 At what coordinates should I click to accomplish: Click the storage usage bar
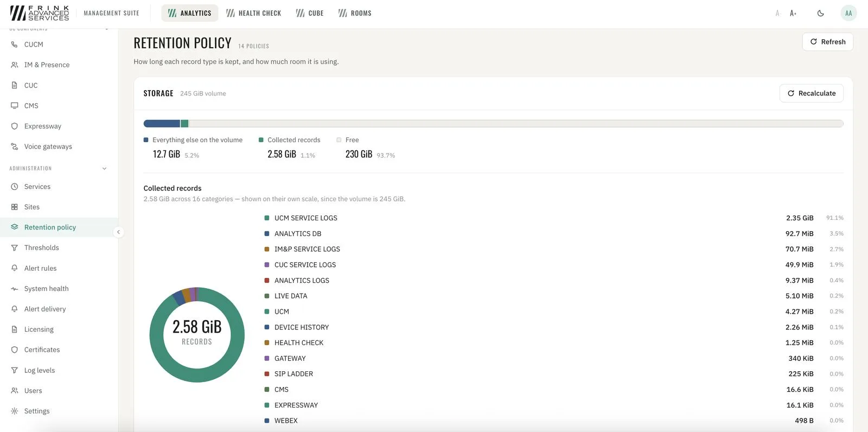493,124
